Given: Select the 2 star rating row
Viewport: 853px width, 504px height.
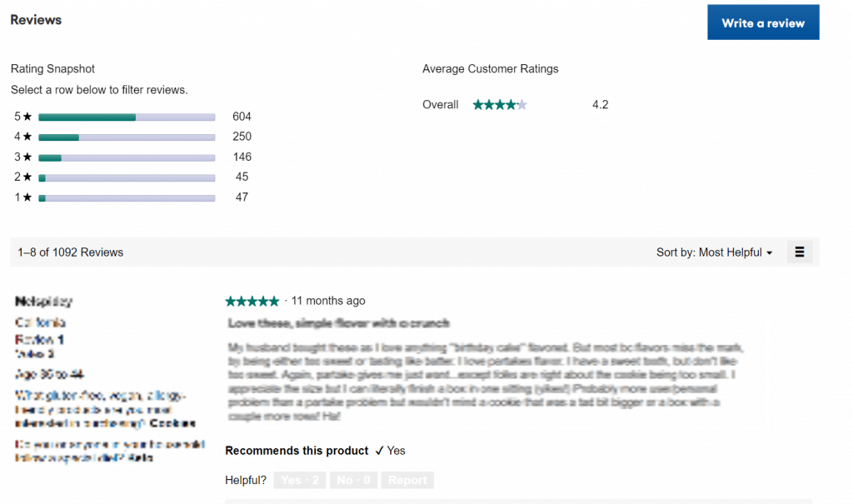Looking at the screenshot, I should (x=132, y=177).
